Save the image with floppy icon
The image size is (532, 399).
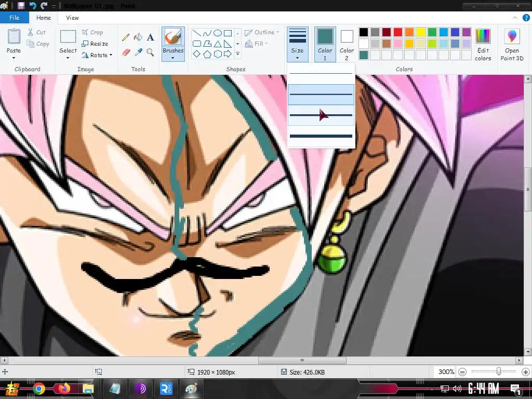[x=21, y=6]
